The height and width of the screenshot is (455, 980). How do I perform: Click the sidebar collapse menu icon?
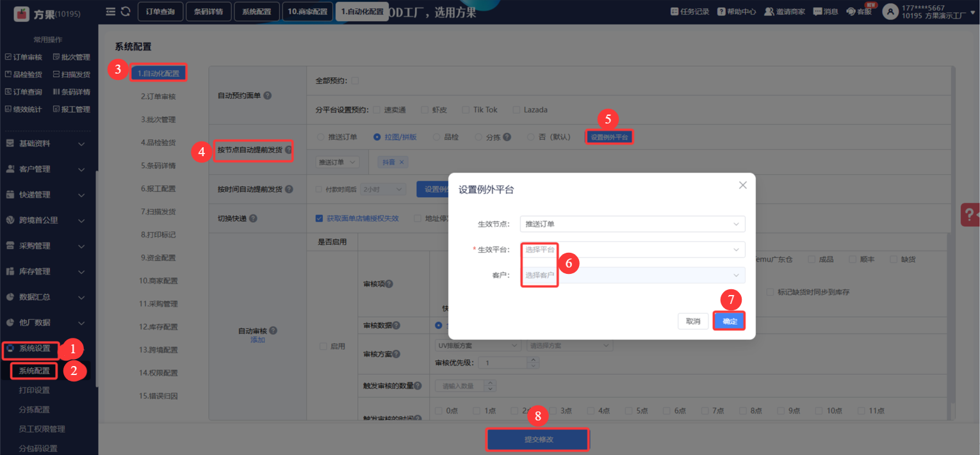(111, 12)
